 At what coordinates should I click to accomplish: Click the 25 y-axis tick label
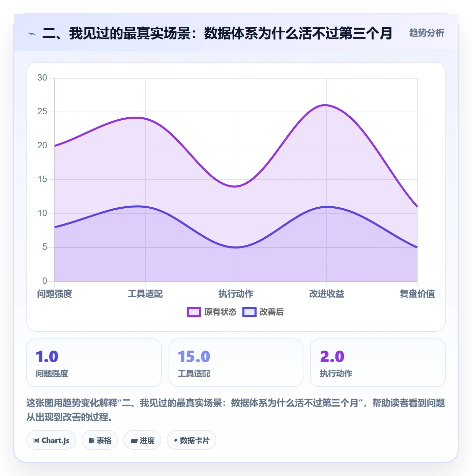42,112
